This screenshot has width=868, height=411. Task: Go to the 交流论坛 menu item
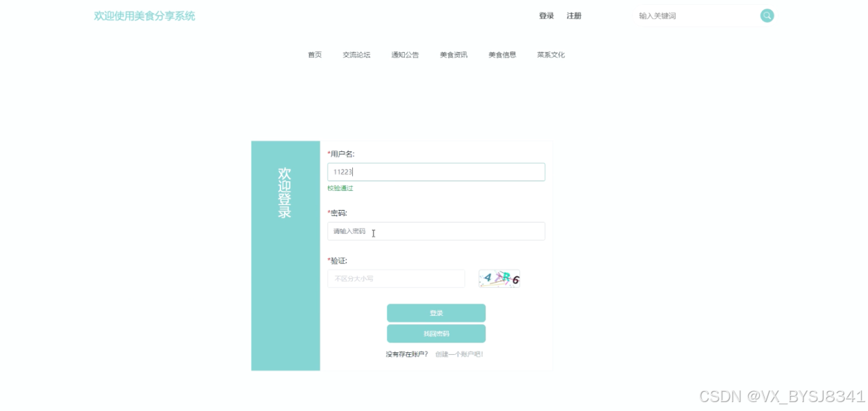tap(356, 55)
